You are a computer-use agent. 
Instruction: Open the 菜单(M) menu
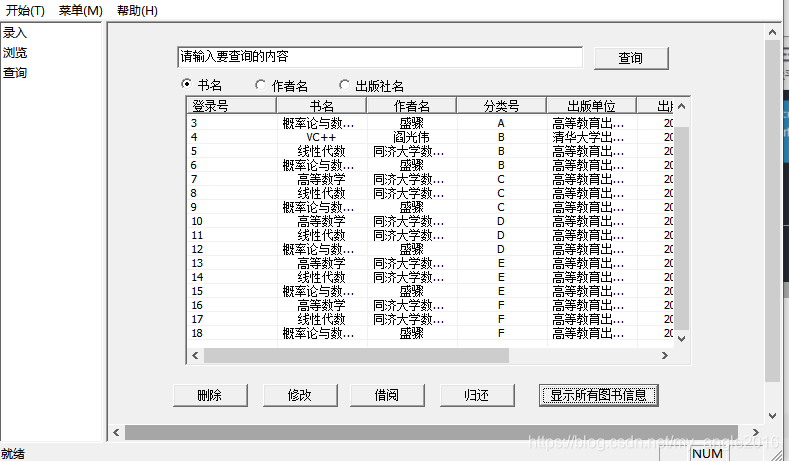pos(81,11)
